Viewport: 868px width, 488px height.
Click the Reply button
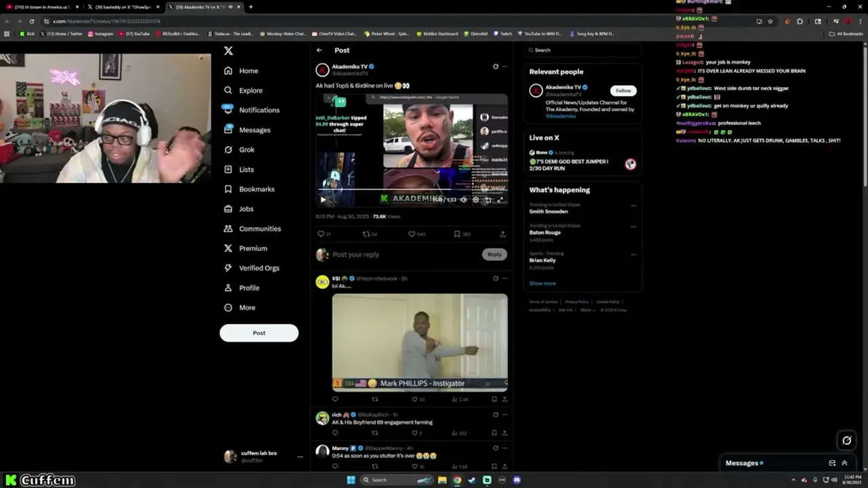[x=494, y=254]
